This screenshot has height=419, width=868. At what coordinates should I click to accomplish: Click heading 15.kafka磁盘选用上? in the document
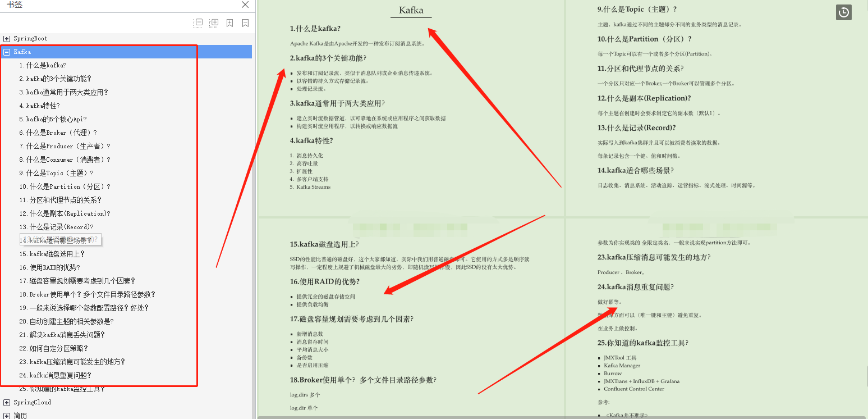324,244
